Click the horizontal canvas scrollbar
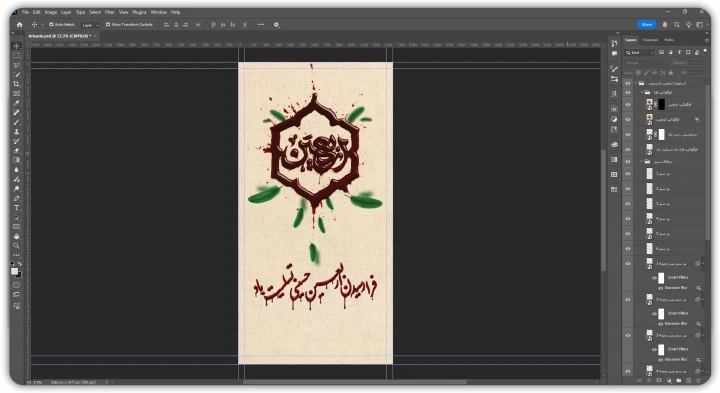This screenshot has height=393, width=720. (354, 382)
